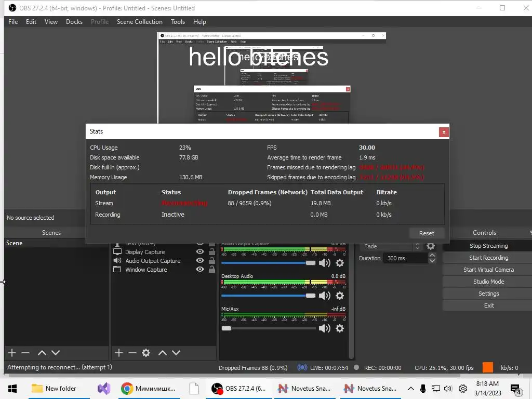
Task: Open the Edit menu
Action: (x=31, y=22)
